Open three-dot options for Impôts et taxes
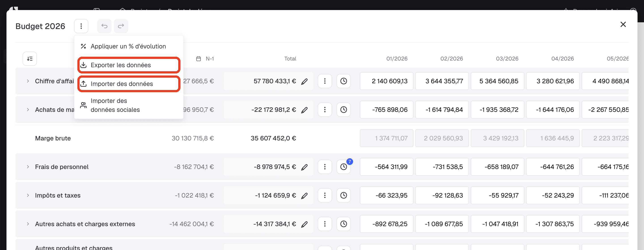This screenshot has height=250, width=644. click(x=325, y=195)
